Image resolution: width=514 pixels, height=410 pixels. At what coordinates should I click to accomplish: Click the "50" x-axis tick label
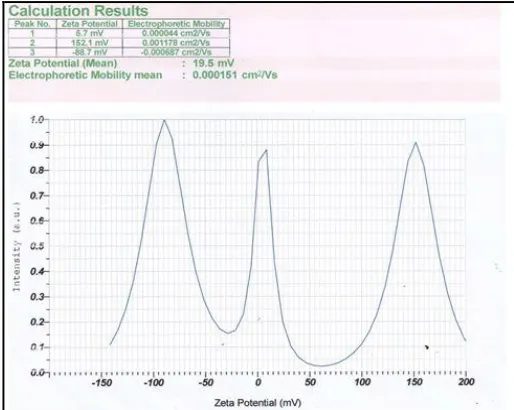(310, 382)
